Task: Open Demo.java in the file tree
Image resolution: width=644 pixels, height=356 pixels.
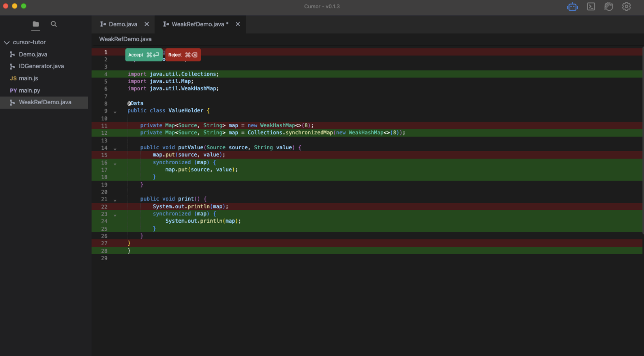Action: 33,54
